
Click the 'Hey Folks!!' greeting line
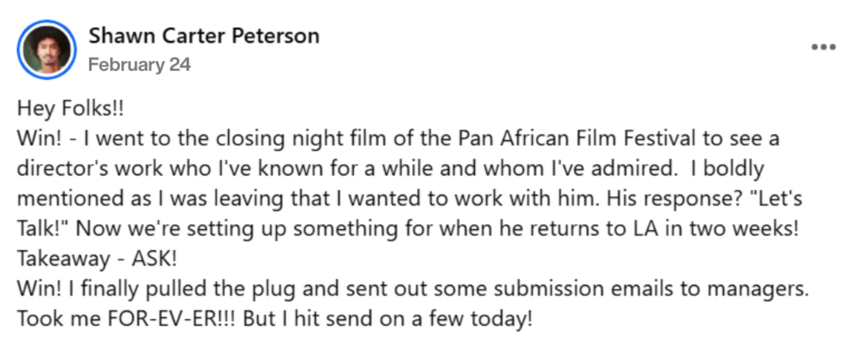pyautogui.click(x=71, y=109)
